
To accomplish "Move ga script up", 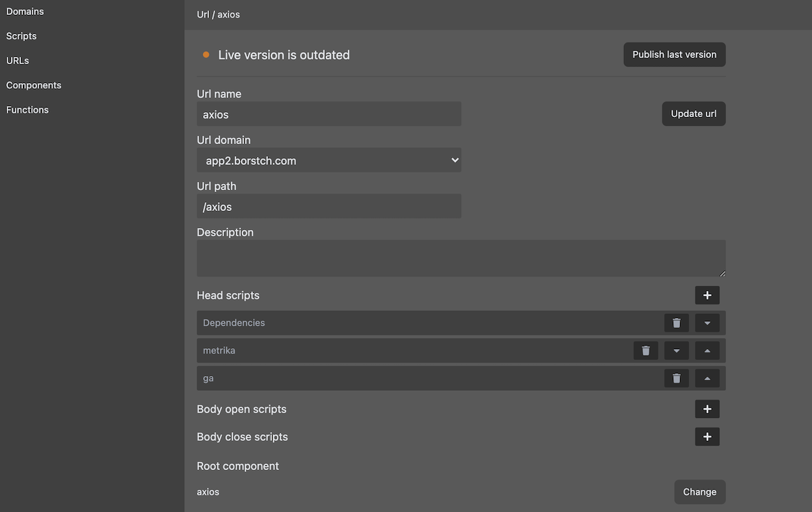I will (x=707, y=379).
